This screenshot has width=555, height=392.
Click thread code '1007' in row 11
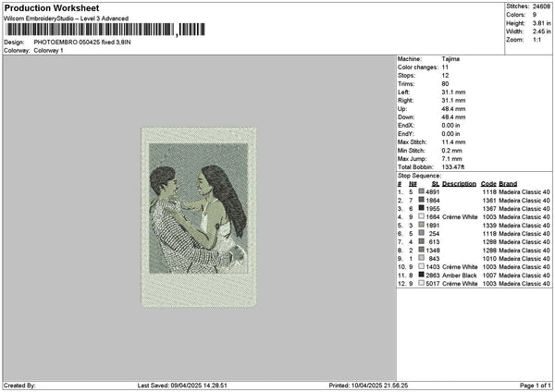pos(489,276)
